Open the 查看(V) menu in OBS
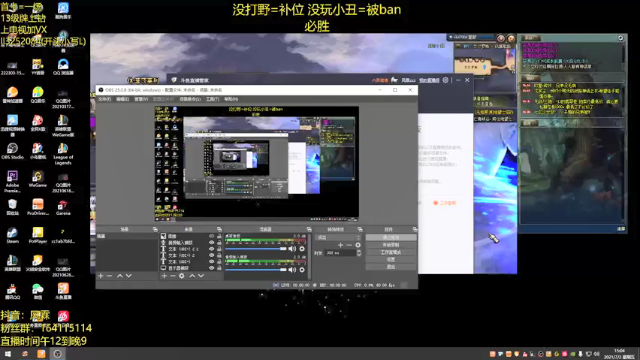Image resolution: width=640 pixels, height=360 pixels. (x=141, y=99)
